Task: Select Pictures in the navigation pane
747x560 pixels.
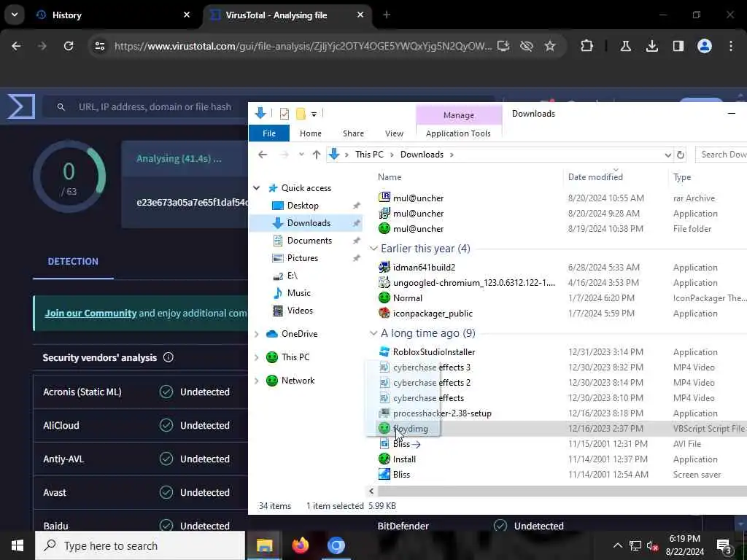Action: (x=303, y=258)
